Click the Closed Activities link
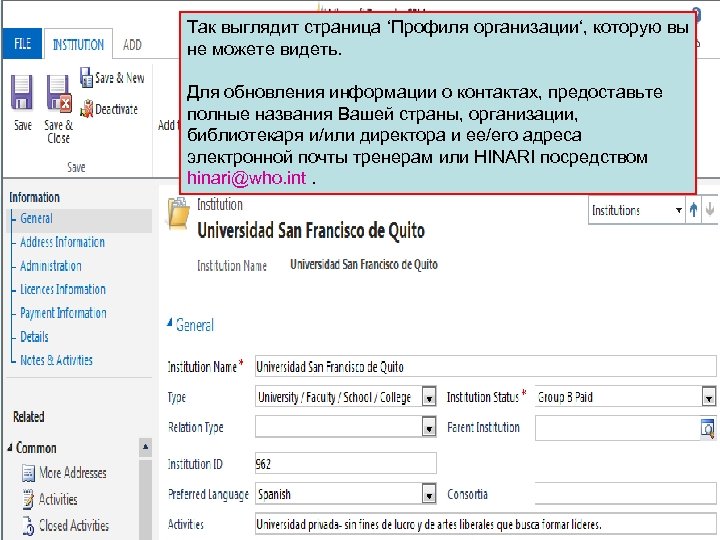Screen dimensions: 720x540 (74, 525)
